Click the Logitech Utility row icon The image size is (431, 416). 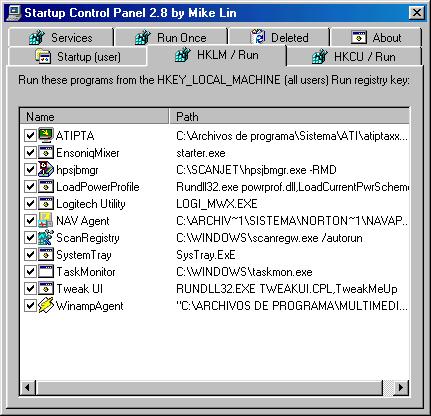46,203
